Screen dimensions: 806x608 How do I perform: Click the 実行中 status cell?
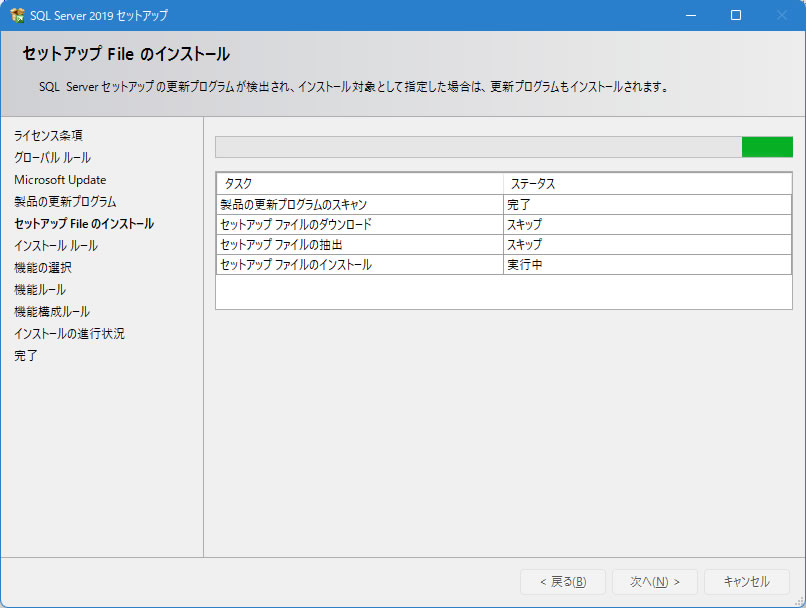click(647, 265)
